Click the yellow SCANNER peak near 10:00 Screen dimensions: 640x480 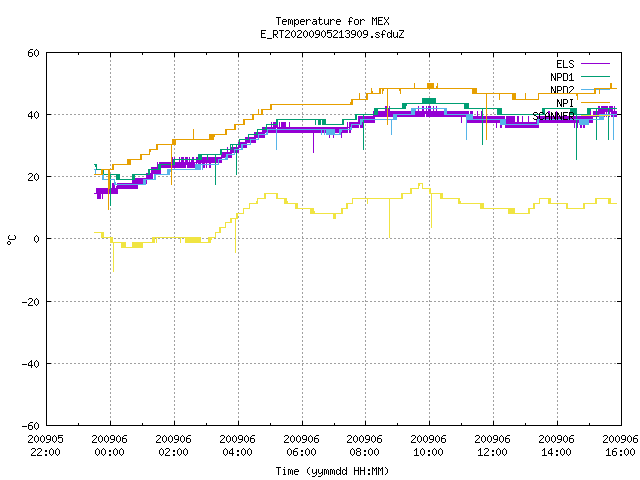tap(420, 186)
